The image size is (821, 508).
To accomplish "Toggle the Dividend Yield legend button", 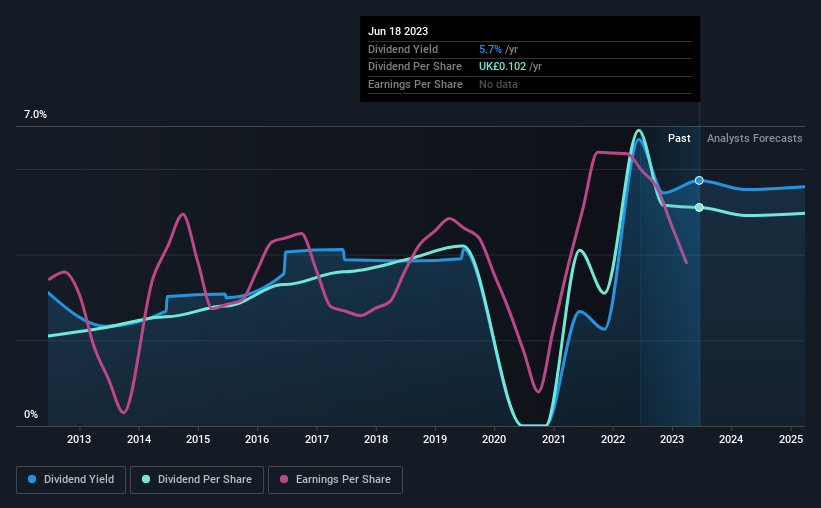I will tap(71, 480).
